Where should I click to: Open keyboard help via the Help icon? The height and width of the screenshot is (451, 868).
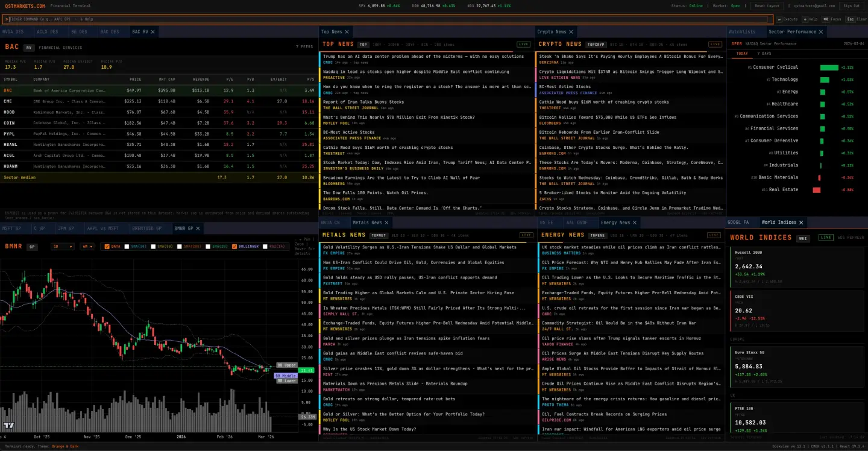point(805,19)
